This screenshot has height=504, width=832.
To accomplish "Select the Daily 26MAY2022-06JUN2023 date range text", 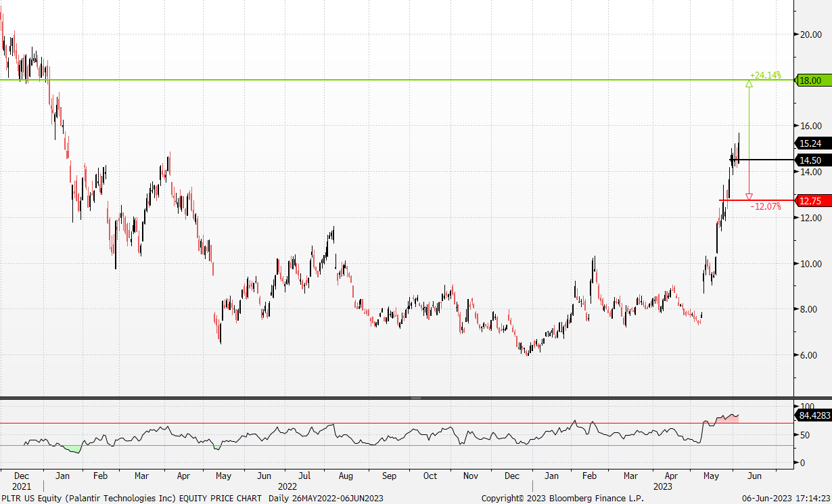I will coord(326,499).
